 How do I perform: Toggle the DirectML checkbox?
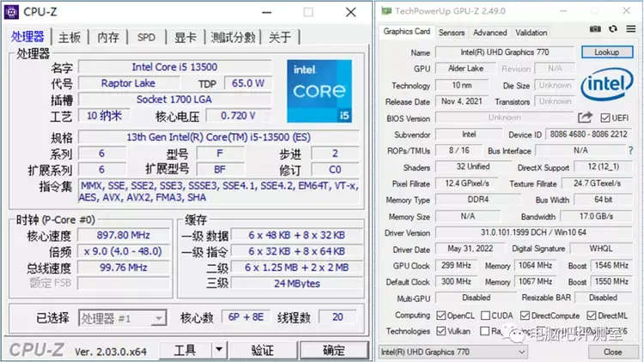[x=592, y=315]
